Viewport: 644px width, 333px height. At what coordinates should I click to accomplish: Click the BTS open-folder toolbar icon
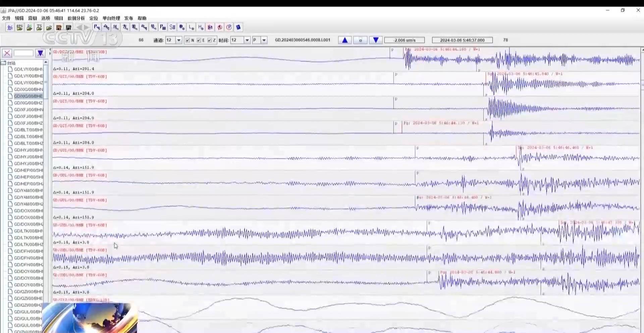tap(20, 27)
